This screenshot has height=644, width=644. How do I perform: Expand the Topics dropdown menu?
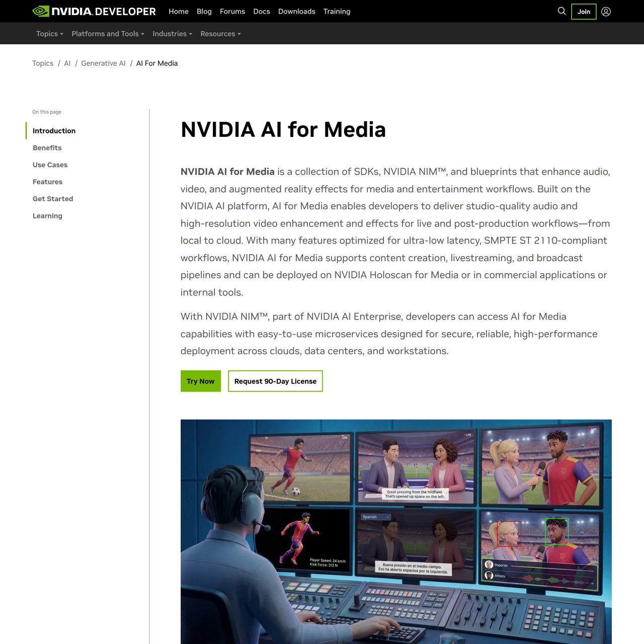50,34
